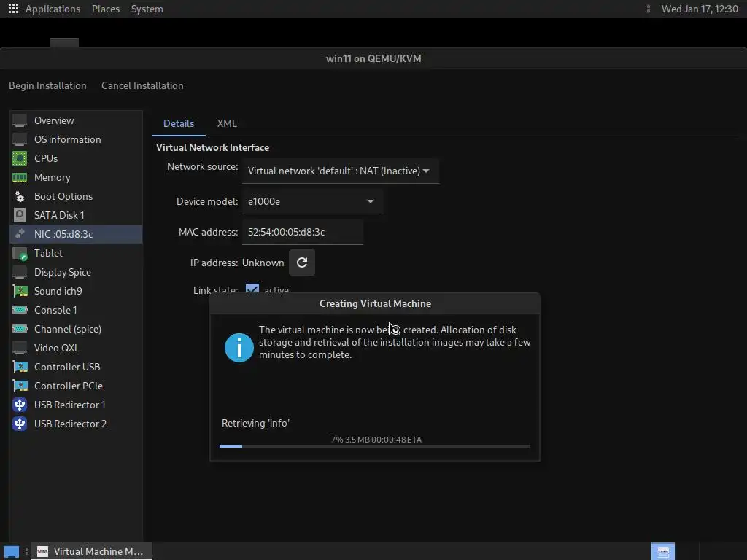Click the Overview hardware icon
747x560 pixels.
tap(20, 120)
